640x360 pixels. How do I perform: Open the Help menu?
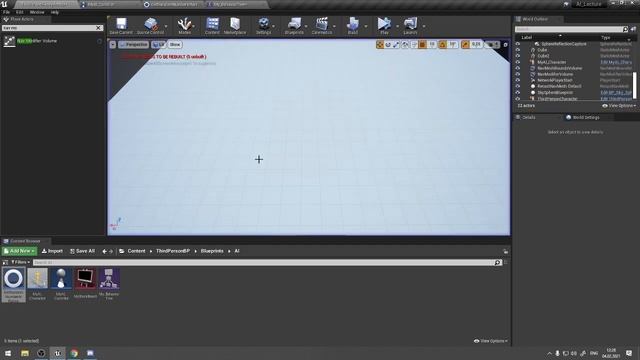(x=55, y=12)
